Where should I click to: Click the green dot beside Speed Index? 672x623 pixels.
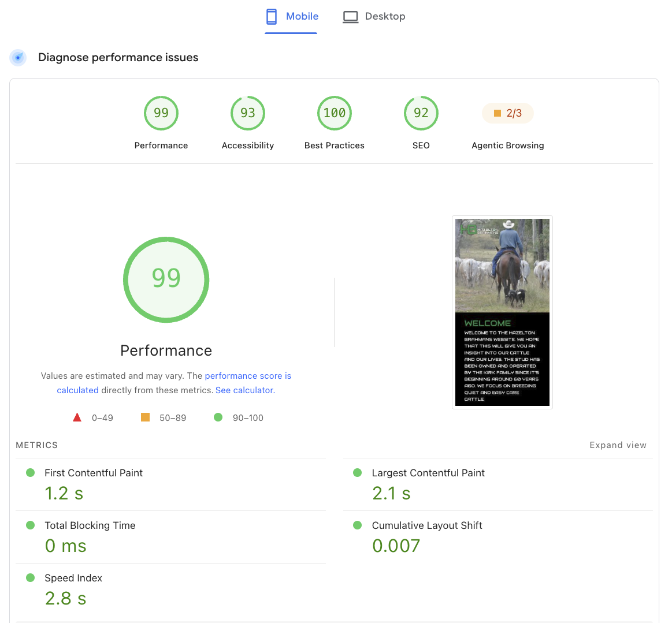click(x=31, y=577)
